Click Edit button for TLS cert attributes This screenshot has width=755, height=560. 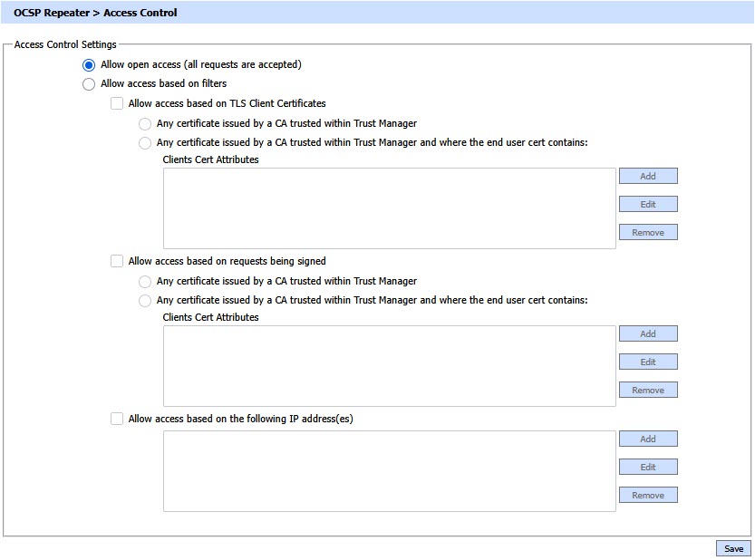point(648,205)
